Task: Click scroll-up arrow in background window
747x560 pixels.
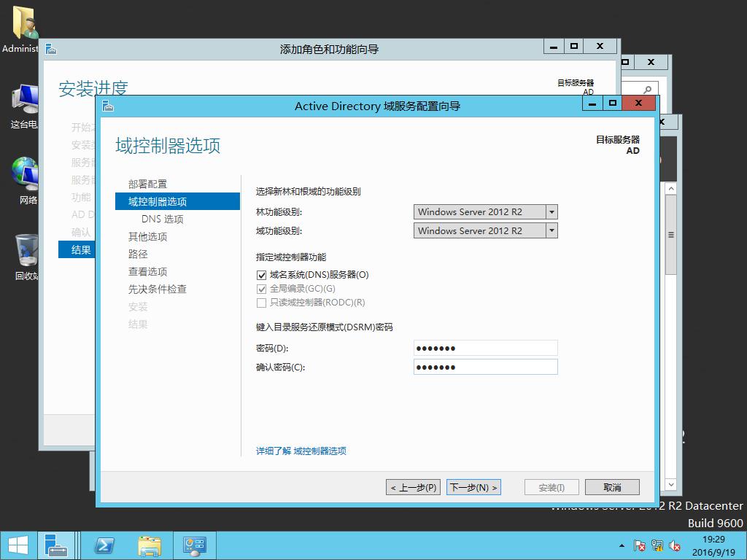Action: 671,189
